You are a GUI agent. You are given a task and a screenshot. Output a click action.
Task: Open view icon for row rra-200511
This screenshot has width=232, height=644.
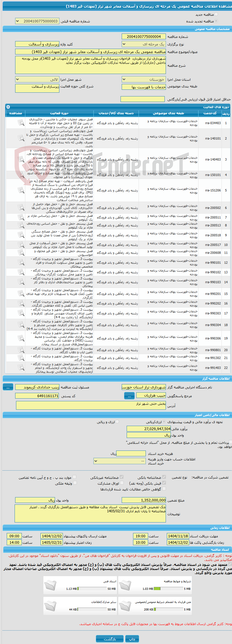pos(21,217)
